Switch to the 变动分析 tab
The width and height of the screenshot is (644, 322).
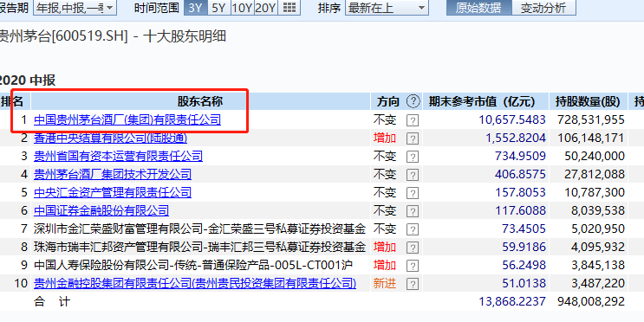[x=543, y=8]
